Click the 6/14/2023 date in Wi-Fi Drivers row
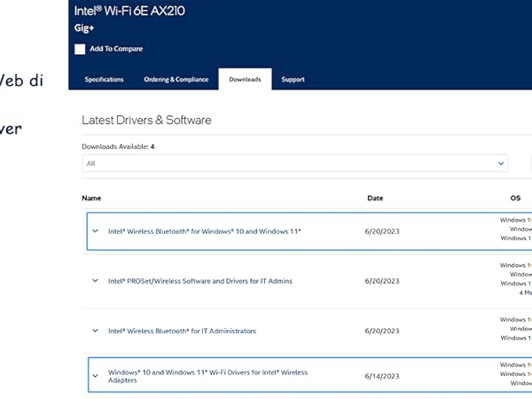 click(382, 376)
